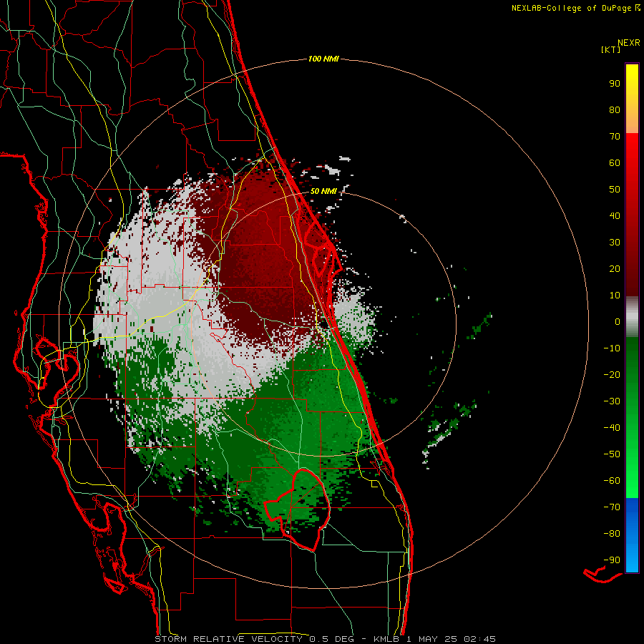Click the blue segment of the color bar
Image resolution: width=644 pixels, height=644 pixels.
click(632, 535)
